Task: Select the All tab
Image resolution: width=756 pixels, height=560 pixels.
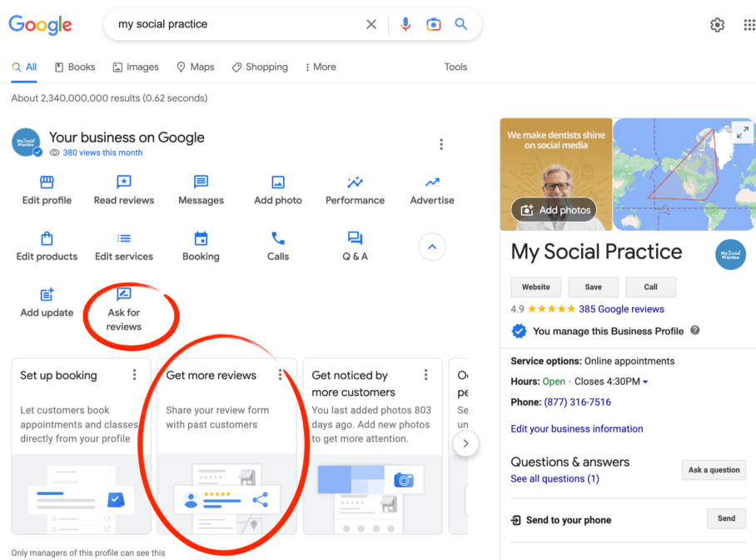Action: 24,67
